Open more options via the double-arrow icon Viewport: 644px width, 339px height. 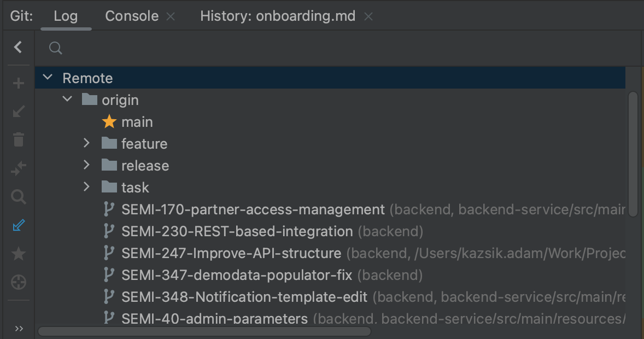pos(19,328)
